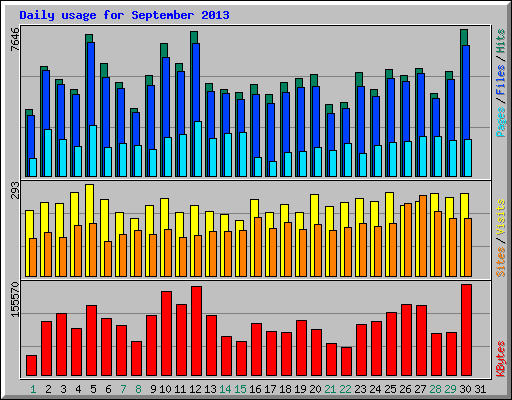The image size is (512, 400).
Task: Click day label "31" on the axis
Action: coord(480,389)
